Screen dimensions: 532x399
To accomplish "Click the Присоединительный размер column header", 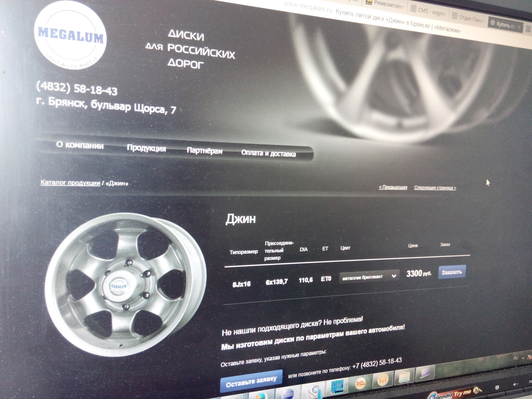I will click(x=278, y=250).
